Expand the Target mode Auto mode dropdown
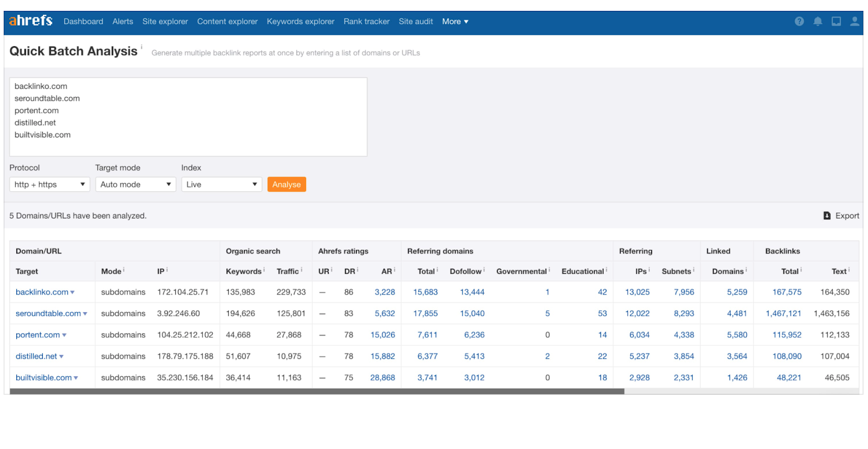The width and height of the screenshot is (868, 449). coord(135,185)
